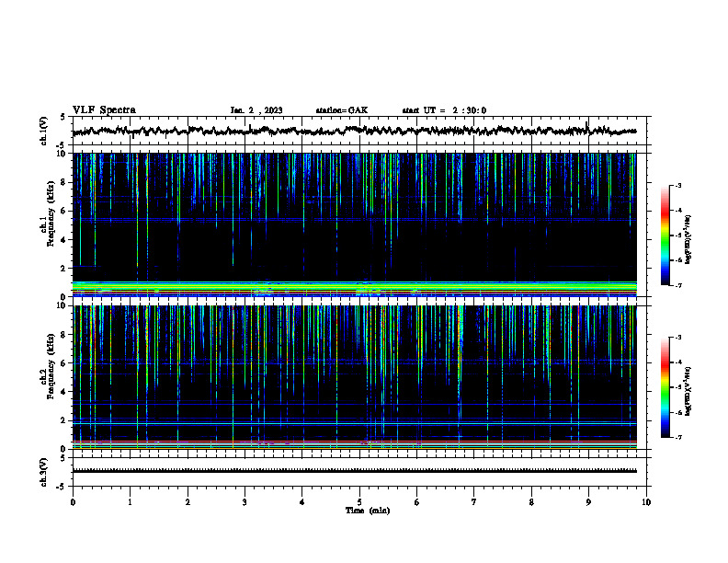
Task: Click the ch.3(V) axis label
Action: 44,472
